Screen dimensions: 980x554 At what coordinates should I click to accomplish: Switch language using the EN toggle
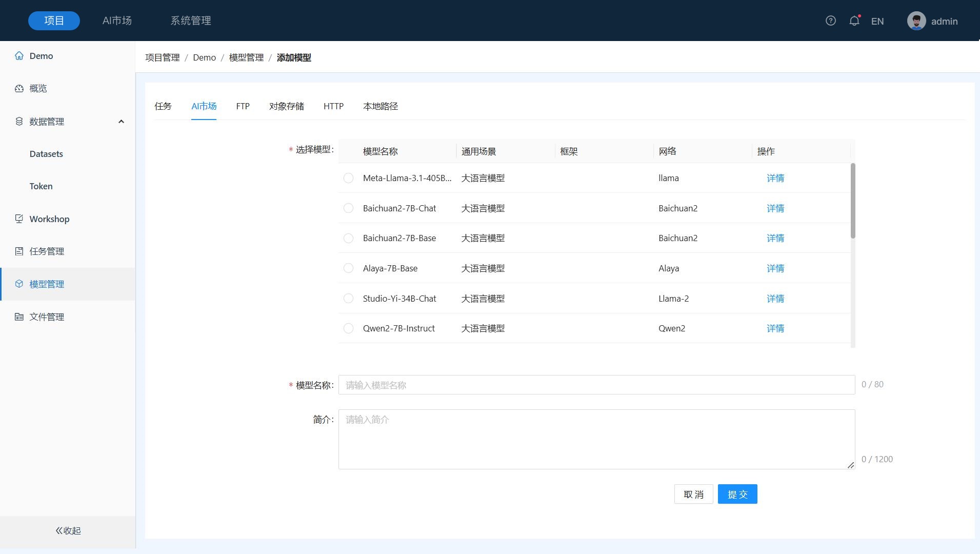click(877, 22)
